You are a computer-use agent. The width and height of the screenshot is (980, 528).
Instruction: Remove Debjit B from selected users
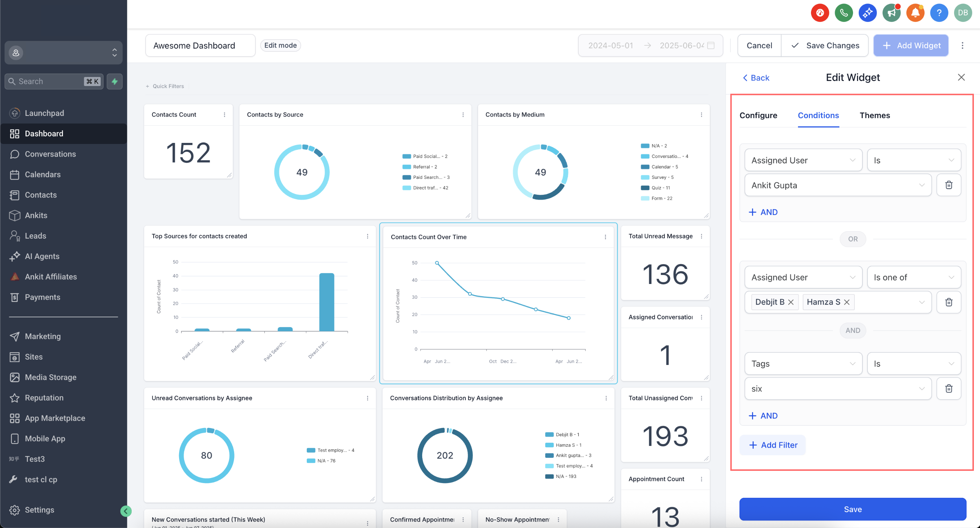790,302
